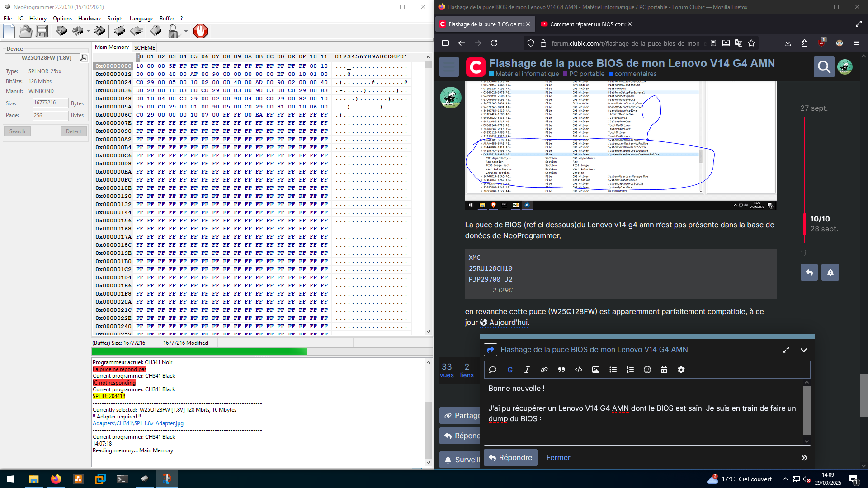Click the Detect button in Device panel
The width and height of the screenshot is (868, 488).
[x=74, y=131]
